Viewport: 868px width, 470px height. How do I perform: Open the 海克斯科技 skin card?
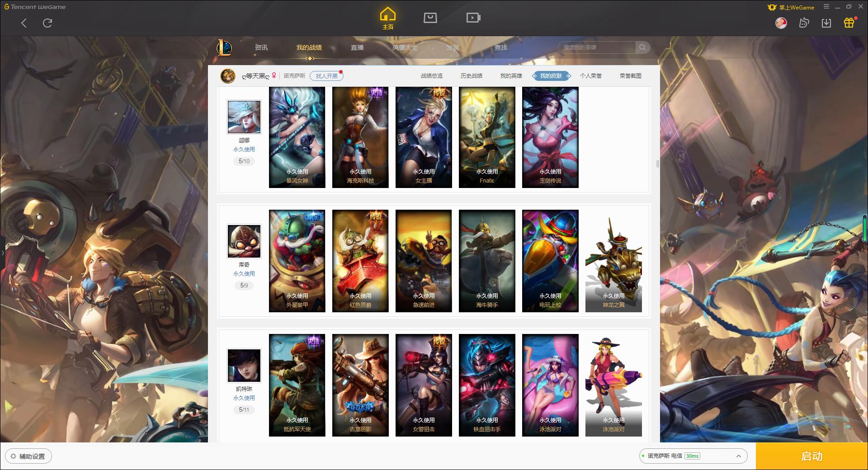pos(360,137)
